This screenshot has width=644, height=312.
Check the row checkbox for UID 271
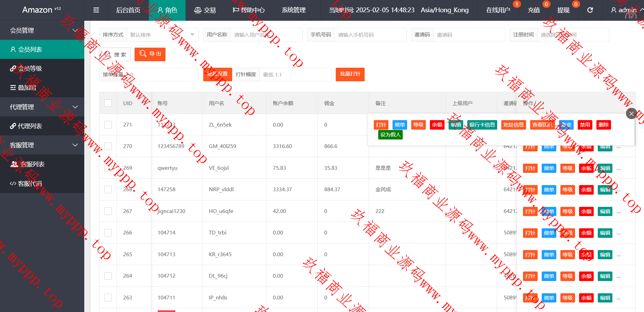coord(108,125)
